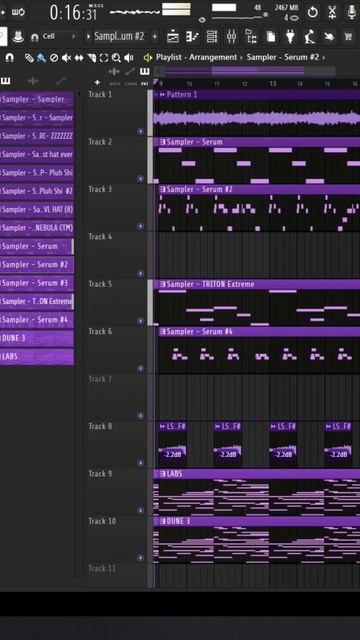Viewport: 360px width, 640px height.
Task: Click the tempo tapper figure icon
Action: point(309,37)
